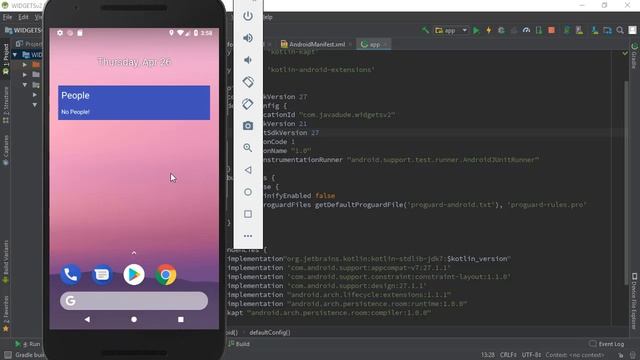Viewport: 640px width, 360px height.
Task: Take emulator screenshot with camera icon
Action: [x=248, y=126]
